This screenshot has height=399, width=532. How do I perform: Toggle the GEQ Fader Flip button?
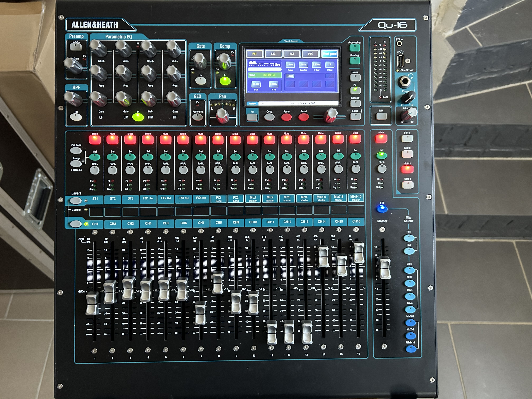click(198, 117)
